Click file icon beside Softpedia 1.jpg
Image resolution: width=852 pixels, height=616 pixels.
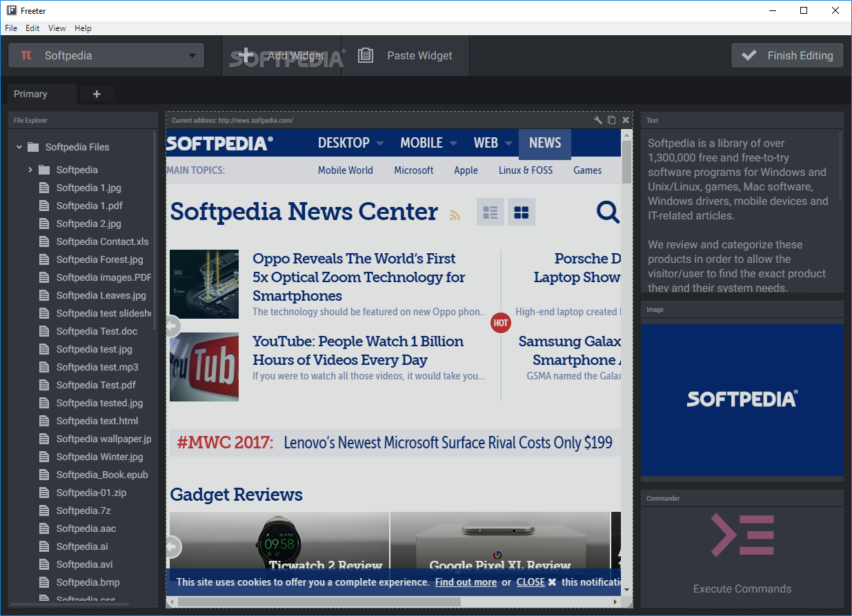pos(44,188)
